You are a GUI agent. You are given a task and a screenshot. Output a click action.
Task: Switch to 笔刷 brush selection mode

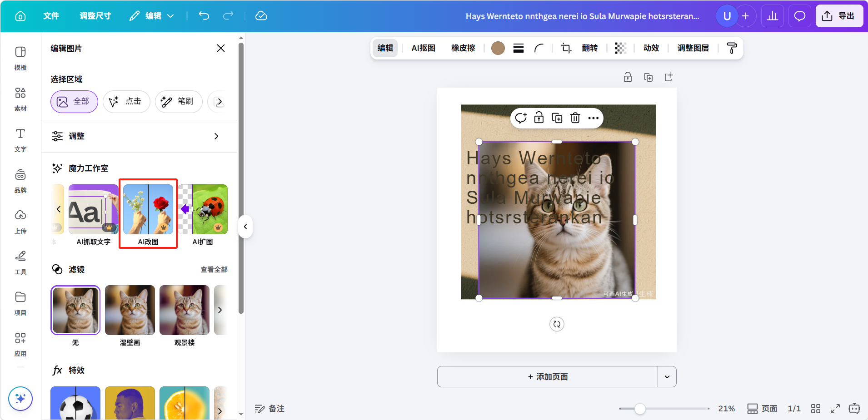178,101
